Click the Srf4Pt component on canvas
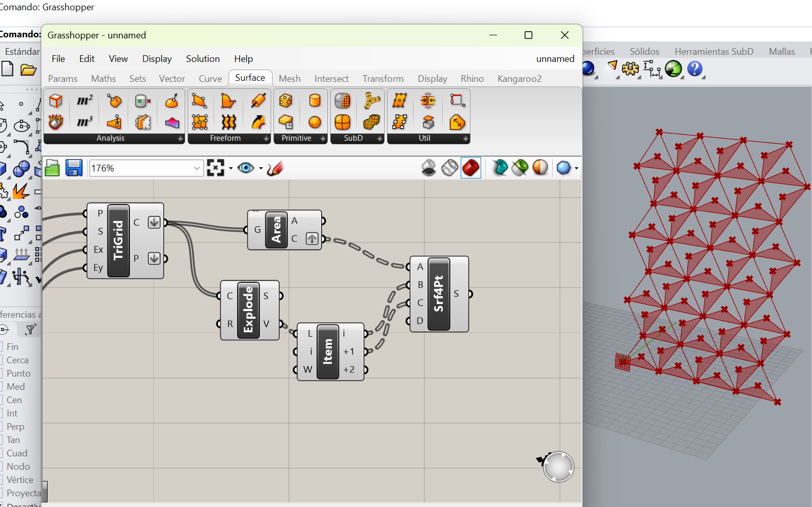The width and height of the screenshot is (812, 507). pos(439,294)
